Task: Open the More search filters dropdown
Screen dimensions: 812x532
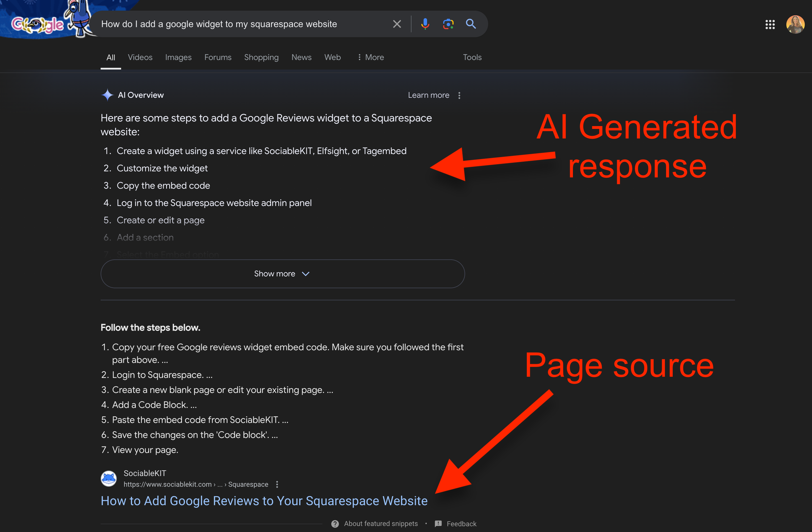Action: 371,58
